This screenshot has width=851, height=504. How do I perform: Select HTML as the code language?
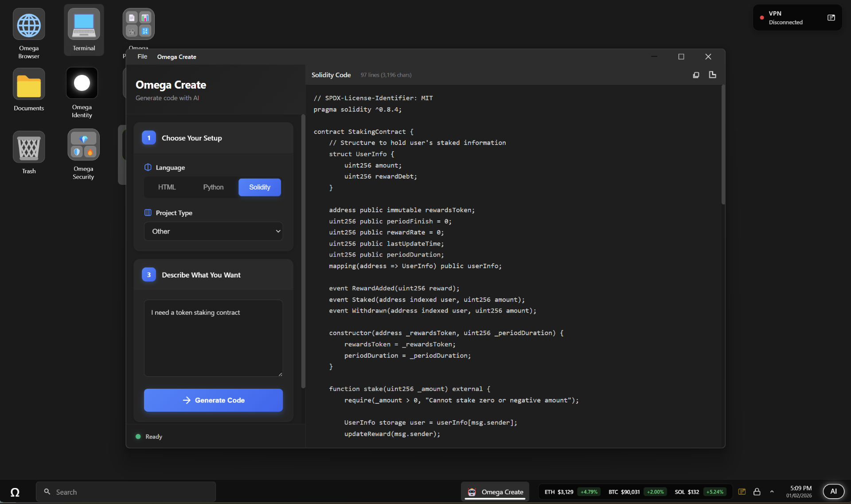click(x=167, y=187)
